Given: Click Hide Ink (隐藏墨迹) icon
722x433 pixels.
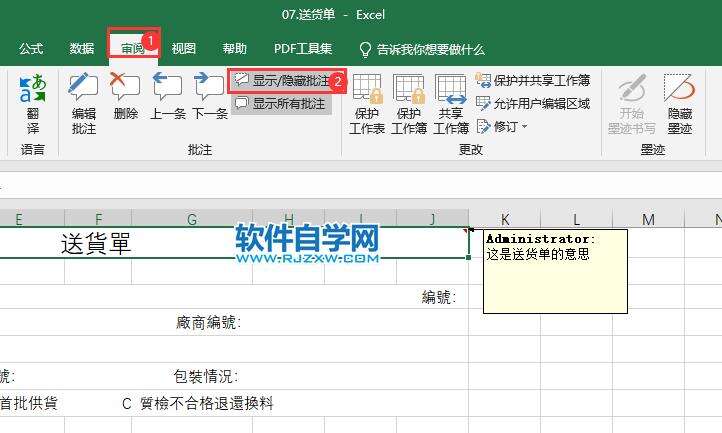Looking at the screenshot, I should click(680, 104).
